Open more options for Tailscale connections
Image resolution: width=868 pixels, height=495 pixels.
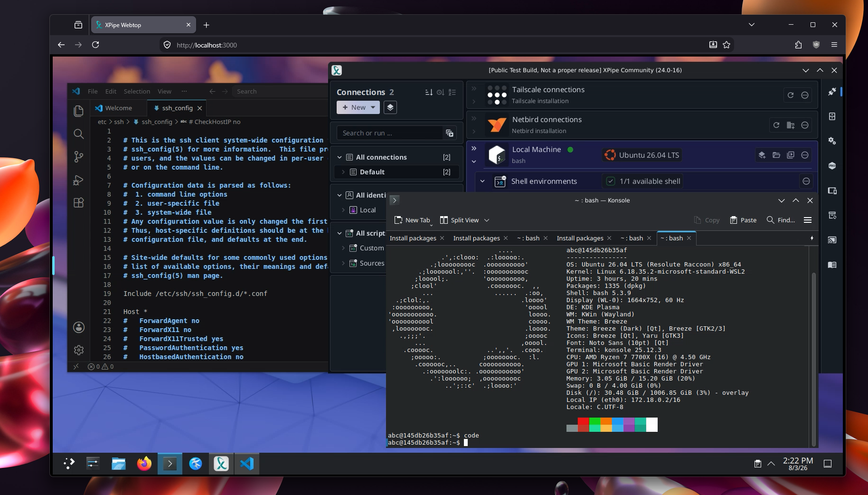coord(805,95)
